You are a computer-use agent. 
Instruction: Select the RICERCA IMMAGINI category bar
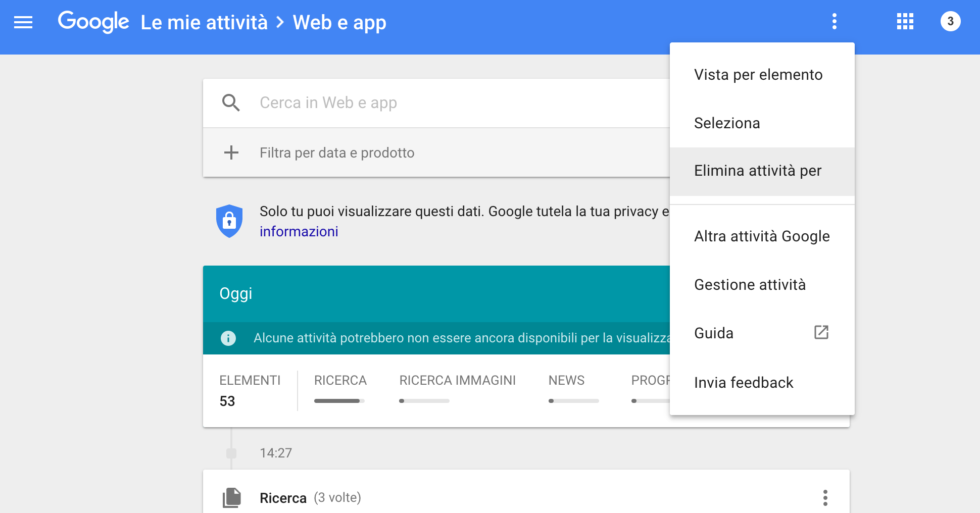pyautogui.click(x=424, y=401)
